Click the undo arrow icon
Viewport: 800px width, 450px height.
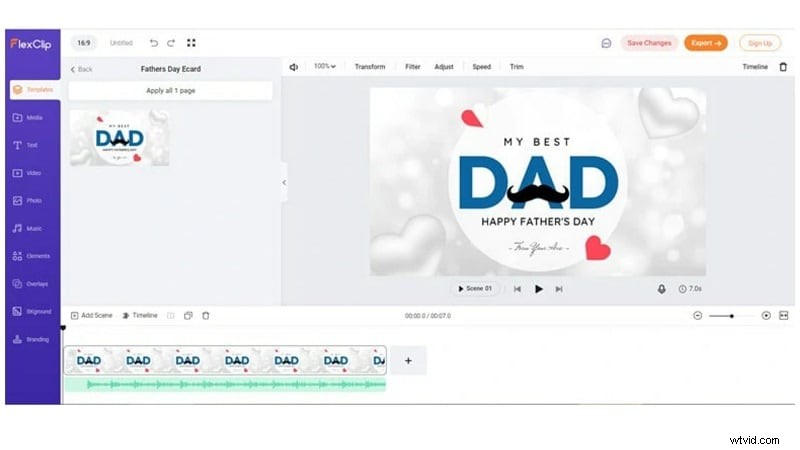[x=153, y=43]
